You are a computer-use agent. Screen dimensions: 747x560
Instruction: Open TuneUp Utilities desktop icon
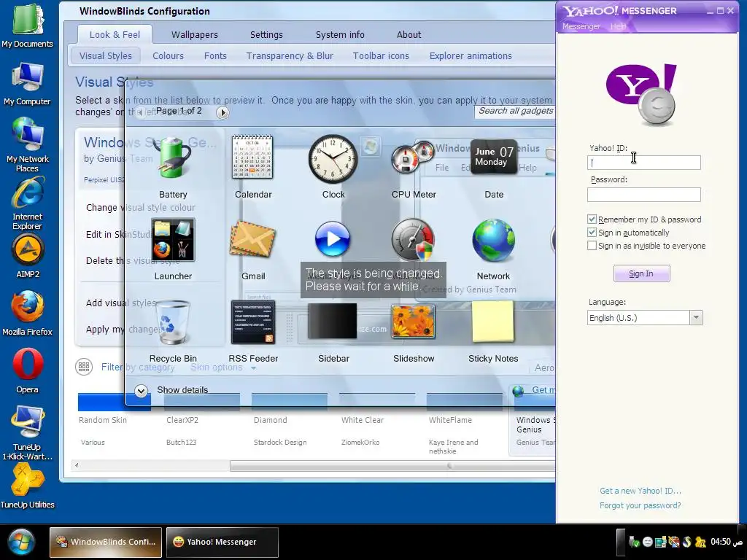(27, 486)
